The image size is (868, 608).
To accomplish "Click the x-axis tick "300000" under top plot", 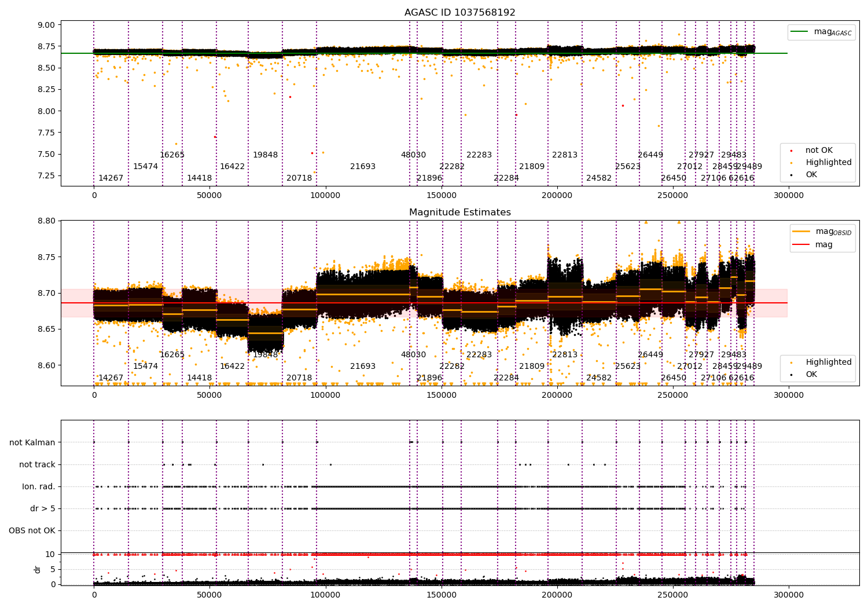I will pyautogui.click(x=789, y=196).
